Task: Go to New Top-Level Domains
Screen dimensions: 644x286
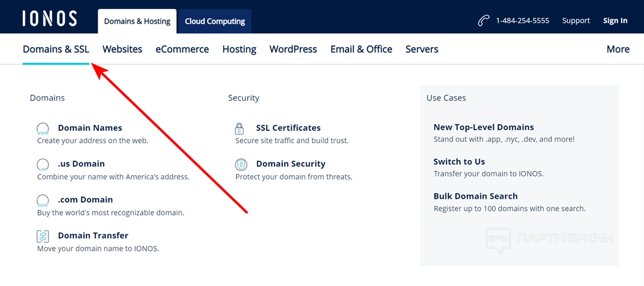Action: click(483, 127)
